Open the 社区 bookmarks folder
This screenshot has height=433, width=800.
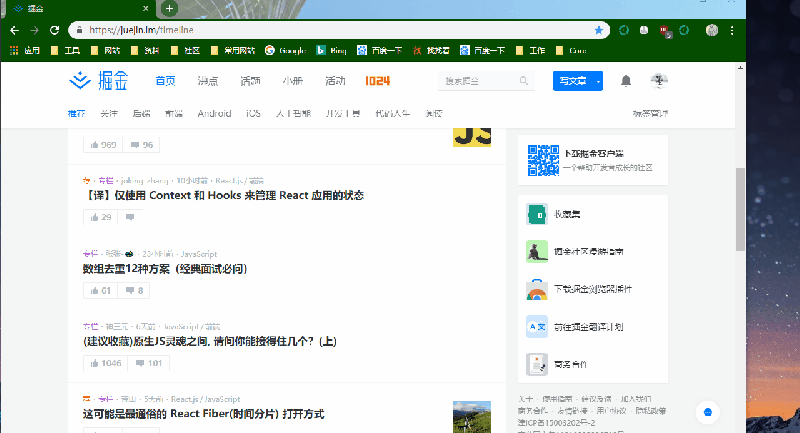[x=185, y=50]
